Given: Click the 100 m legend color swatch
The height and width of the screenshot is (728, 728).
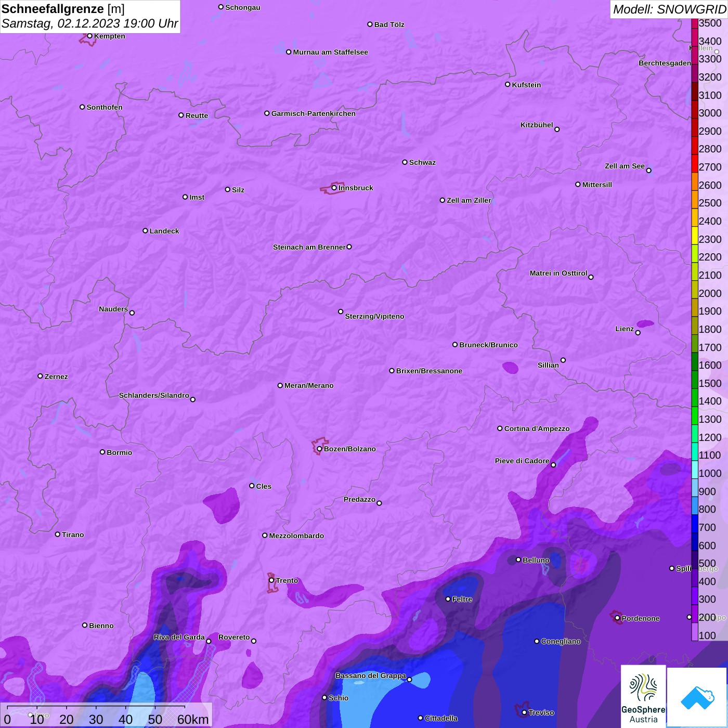Looking at the screenshot, I should (695, 631).
